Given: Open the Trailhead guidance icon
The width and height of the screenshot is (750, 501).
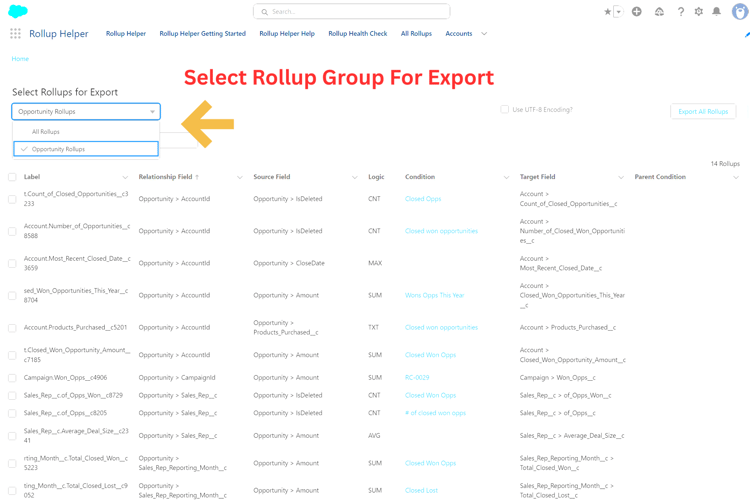Looking at the screenshot, I should (659, 11).
